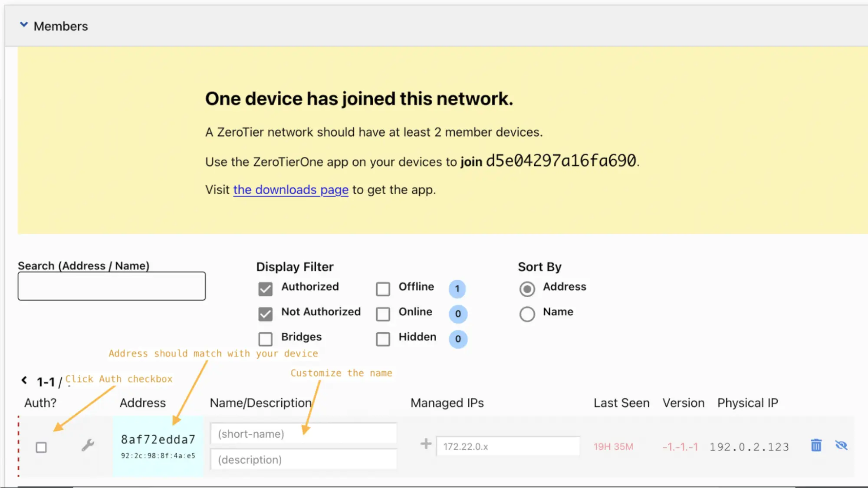
Task: Check the Hidden display filter
Action: pyautogui.click(x=383, y=339)
